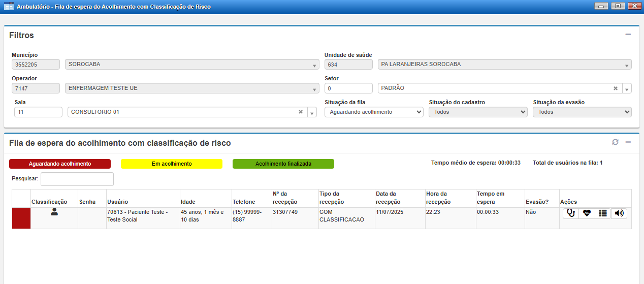Viewport: 644px width, 284px height.
Task: Clear the CONSULTORIO 01 room selection
Action: (300, 112)
